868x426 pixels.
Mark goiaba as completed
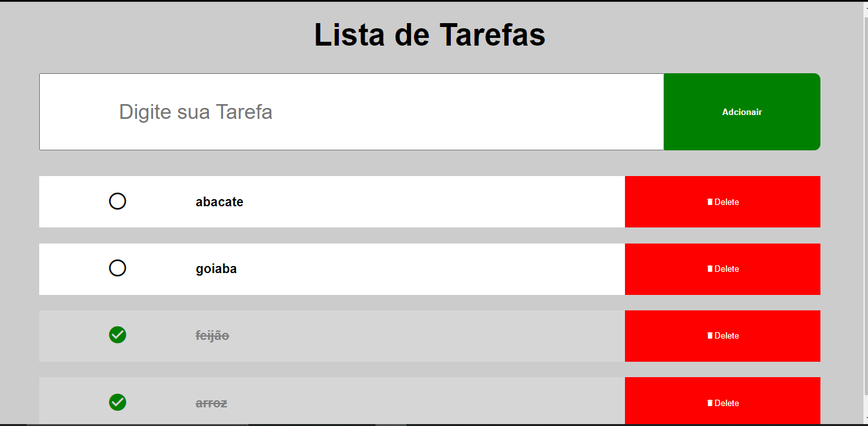tap(118, 268)
